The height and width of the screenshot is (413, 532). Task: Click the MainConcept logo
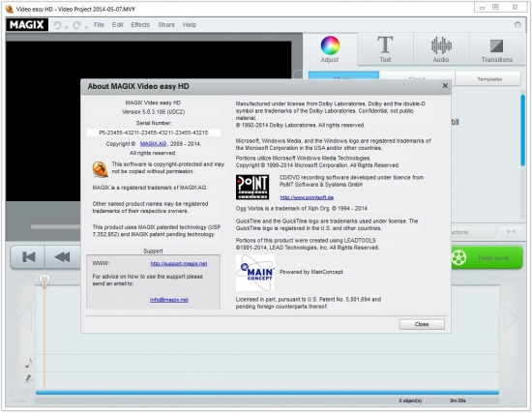click(255, 273)
